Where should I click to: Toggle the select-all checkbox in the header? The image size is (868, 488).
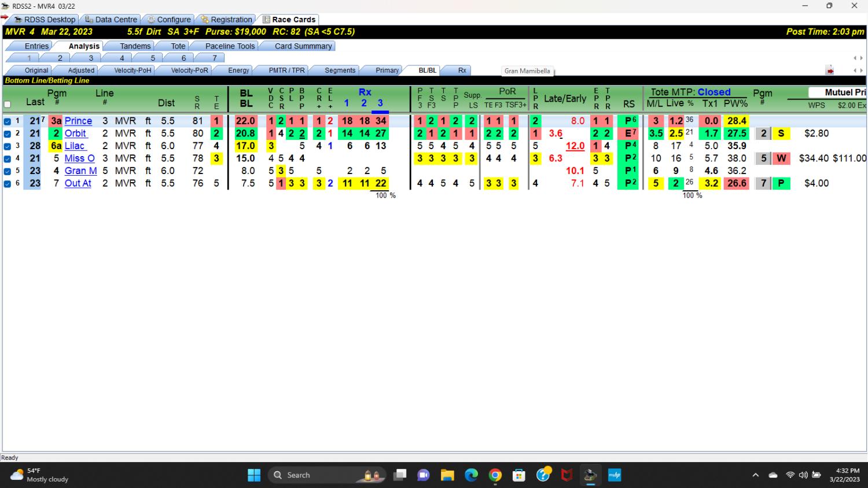point(8,105)
